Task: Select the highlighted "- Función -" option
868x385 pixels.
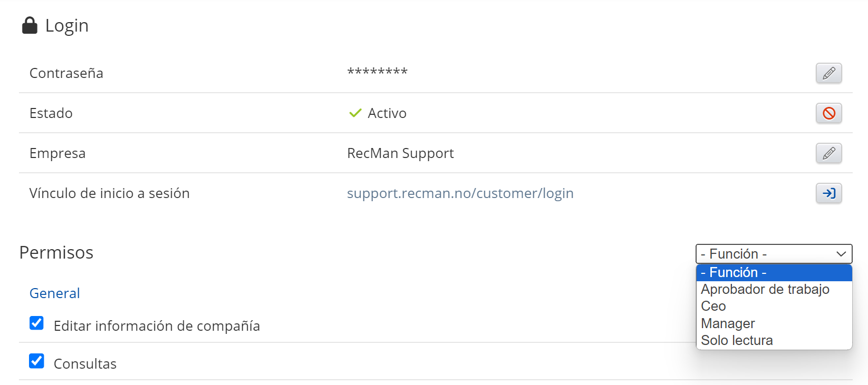Action: pos(774,272)
